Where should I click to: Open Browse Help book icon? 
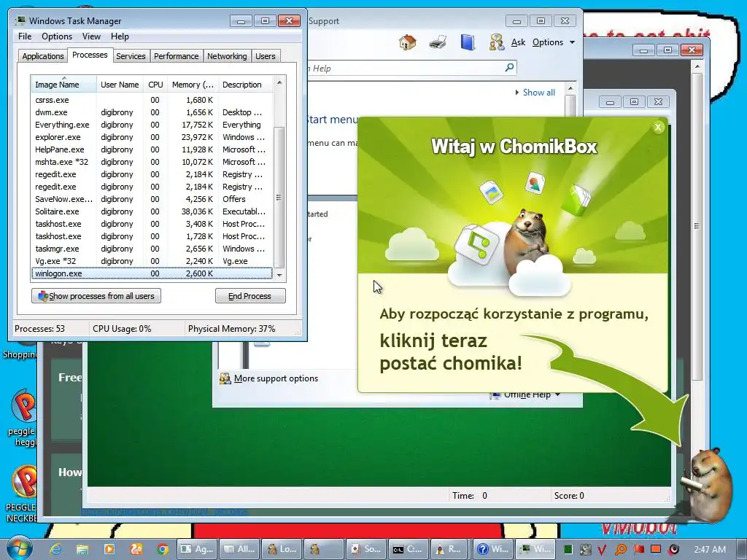[468, 42]
